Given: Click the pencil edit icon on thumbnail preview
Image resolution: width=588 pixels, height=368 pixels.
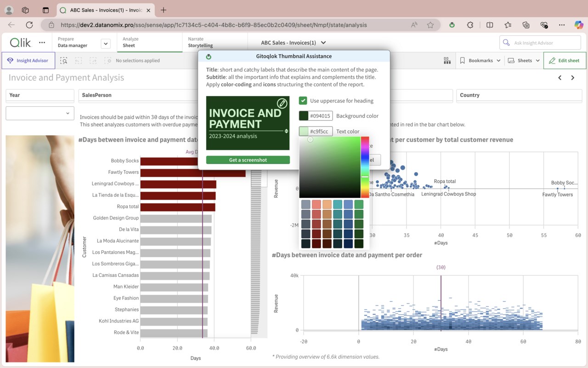Looking at the screenshot, I should tap(282, 103).
